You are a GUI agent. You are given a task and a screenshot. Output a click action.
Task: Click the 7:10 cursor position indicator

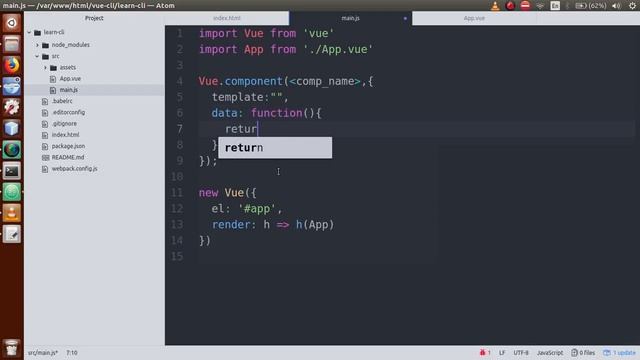pyautogui.click(x=72, y=353)
